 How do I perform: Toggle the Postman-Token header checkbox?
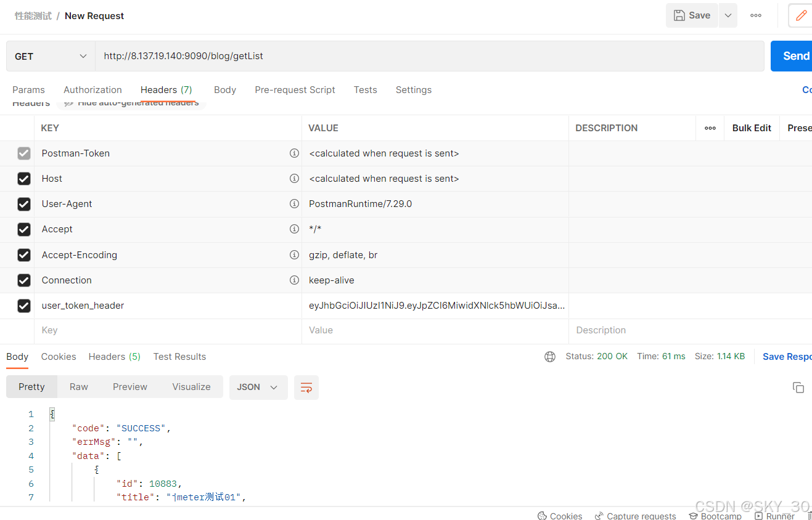point(24,153)
